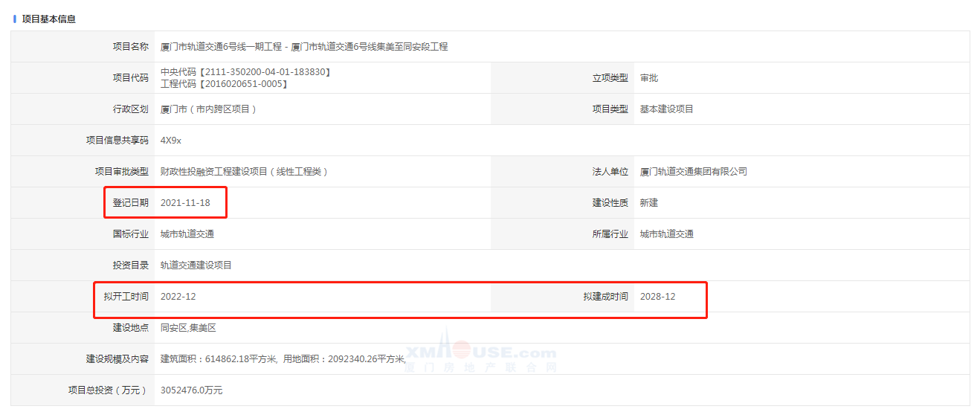The image size is (980, 412).
Task: Click the total investment 3052476.0万元
Action: click(191, 390)
